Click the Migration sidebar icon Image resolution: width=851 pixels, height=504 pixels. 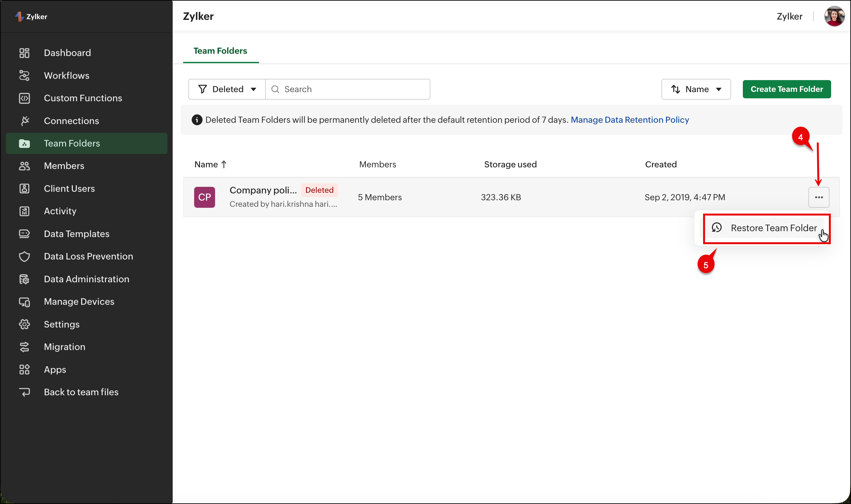pos(24,347)
